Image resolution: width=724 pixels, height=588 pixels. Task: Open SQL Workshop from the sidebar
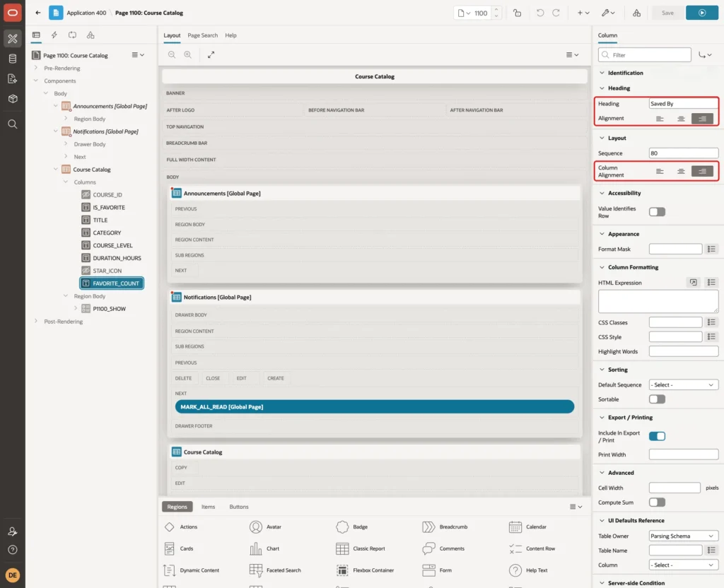(13, 59)
